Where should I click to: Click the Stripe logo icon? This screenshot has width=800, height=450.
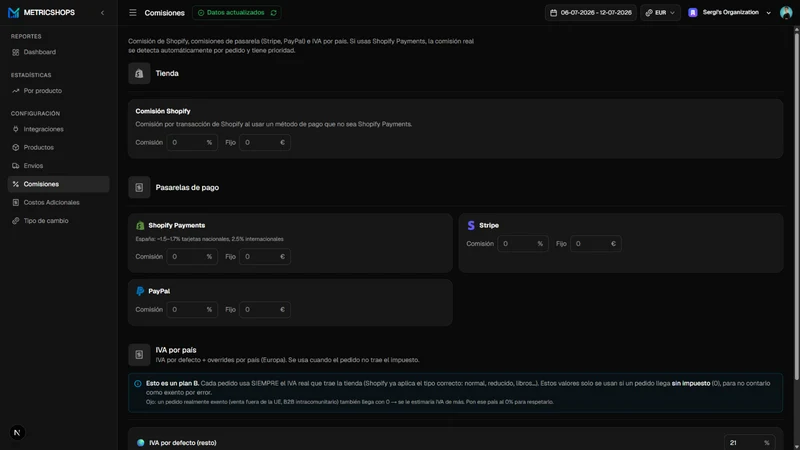(471, 226)
